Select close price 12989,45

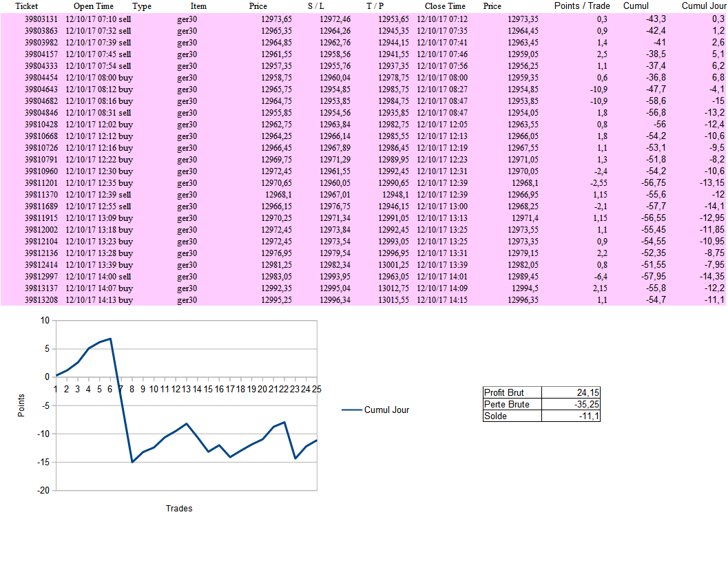[x=523, y=277]
